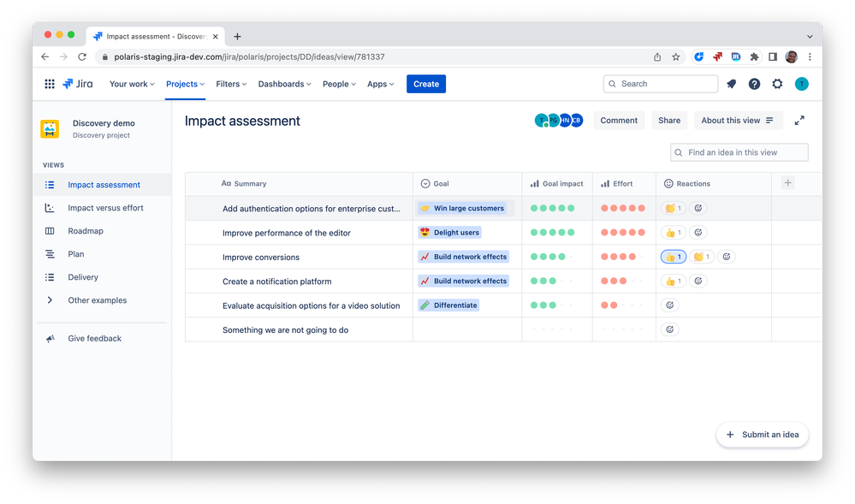
Task: Toggle clap reaction on Improve conversions
Action: coord(702,257)
